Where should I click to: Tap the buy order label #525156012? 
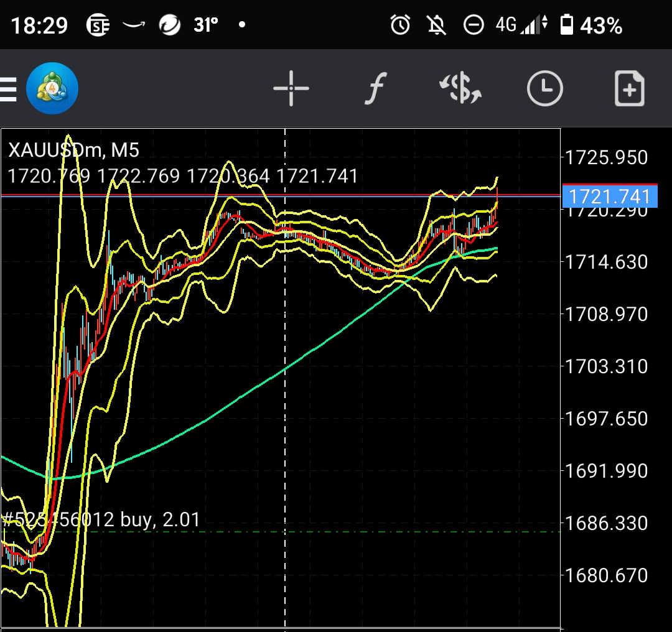point(101,519)
